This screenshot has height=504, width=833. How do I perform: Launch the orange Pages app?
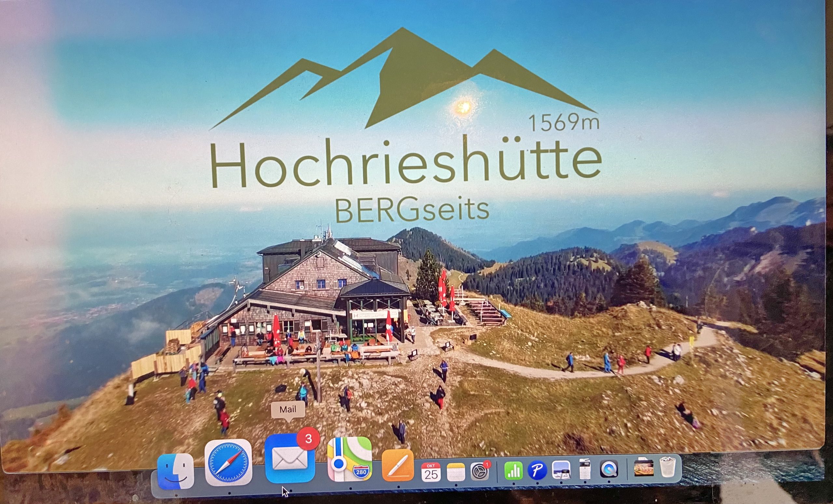(398, 465)
